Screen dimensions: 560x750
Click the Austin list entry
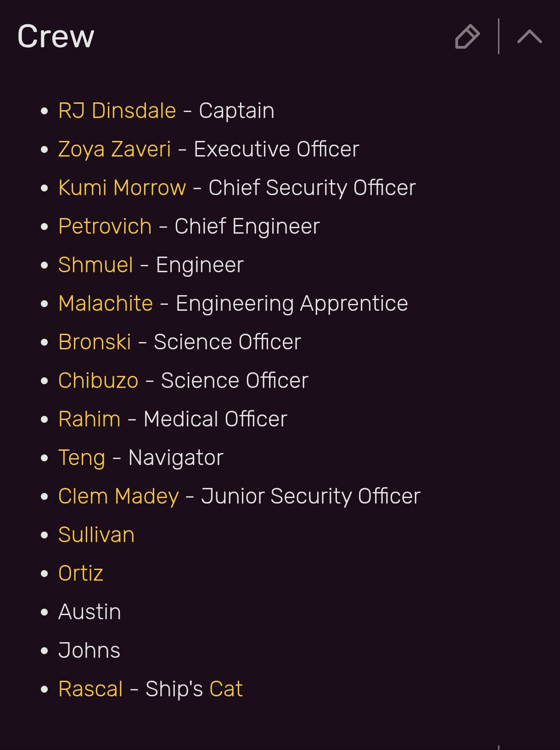point(90,612)
